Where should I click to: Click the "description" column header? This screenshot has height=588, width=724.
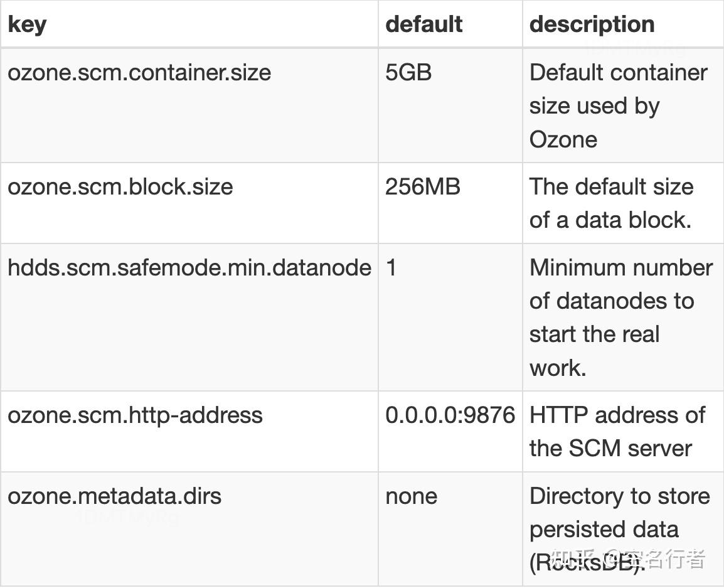pos(592,24)
